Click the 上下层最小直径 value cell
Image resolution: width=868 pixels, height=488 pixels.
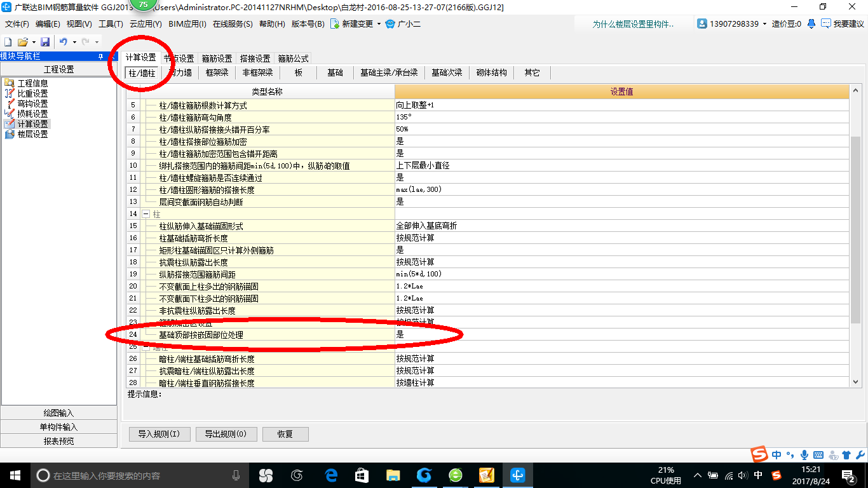click(x=622, y=166)
